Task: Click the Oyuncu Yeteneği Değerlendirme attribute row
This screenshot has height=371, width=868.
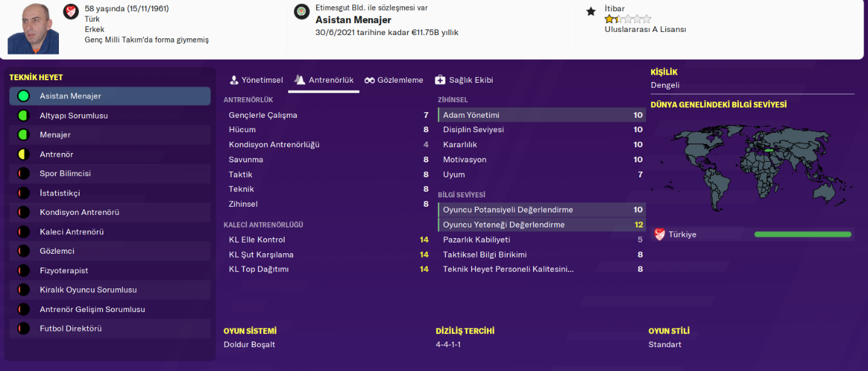Action: 541,225
